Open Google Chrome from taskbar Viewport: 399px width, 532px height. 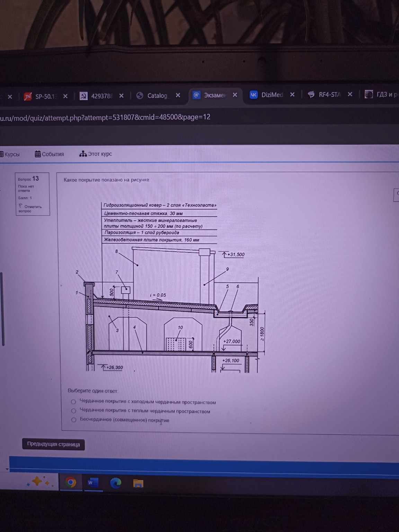click(71, 482)
